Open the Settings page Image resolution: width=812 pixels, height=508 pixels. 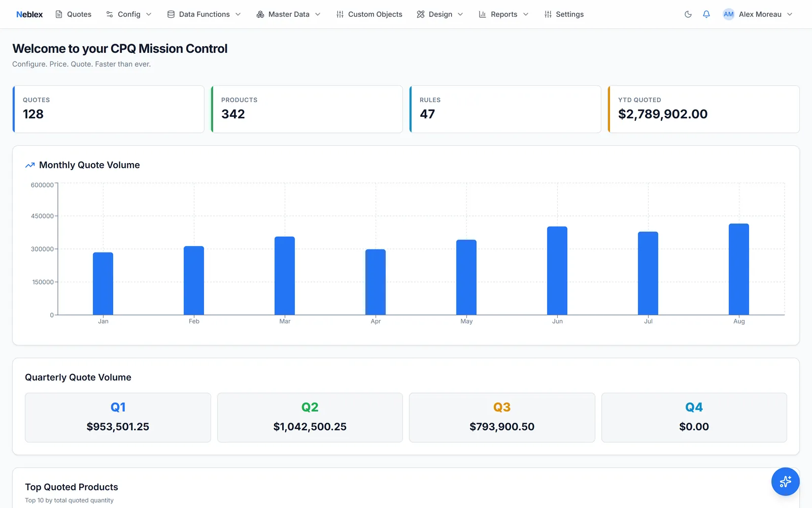564,14
